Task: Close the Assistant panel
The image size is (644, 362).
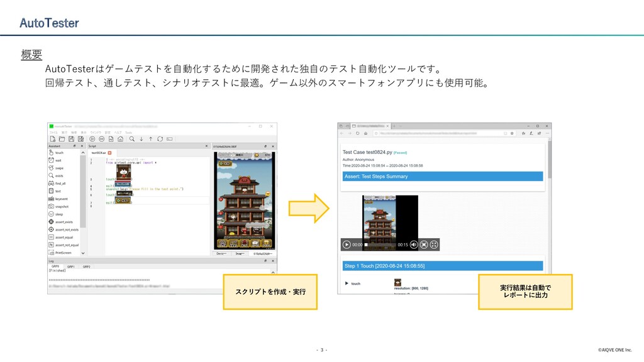Action: click(82, 146)
